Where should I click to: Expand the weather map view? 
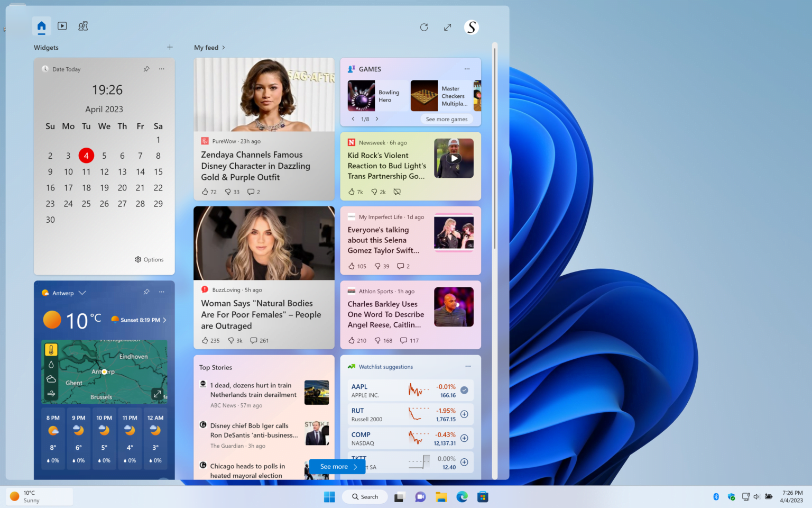tap(157, 394)
